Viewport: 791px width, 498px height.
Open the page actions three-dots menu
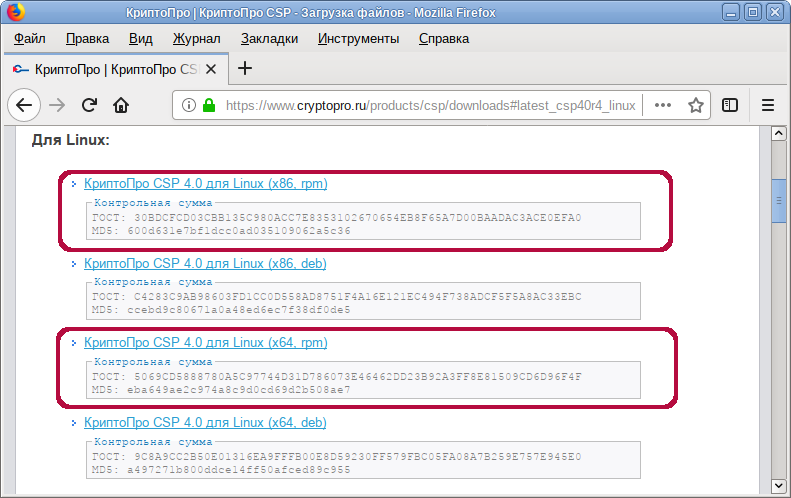[x=663, y=105]
